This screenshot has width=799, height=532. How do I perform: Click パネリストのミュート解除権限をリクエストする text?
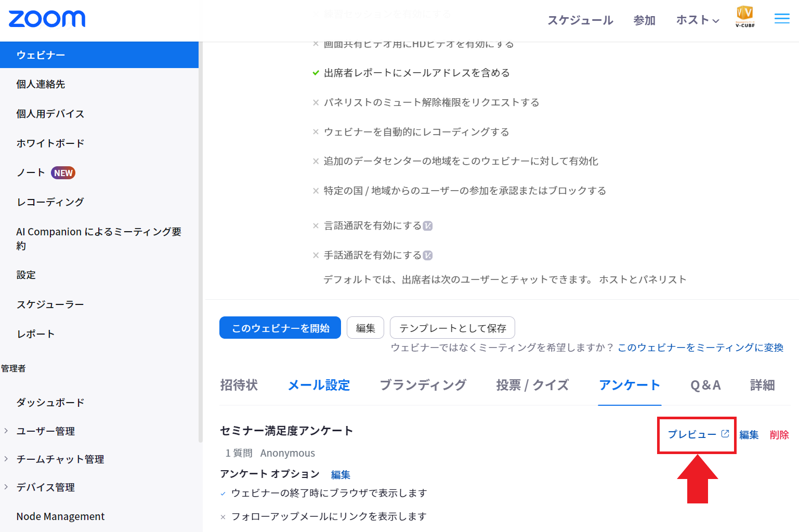431,102
